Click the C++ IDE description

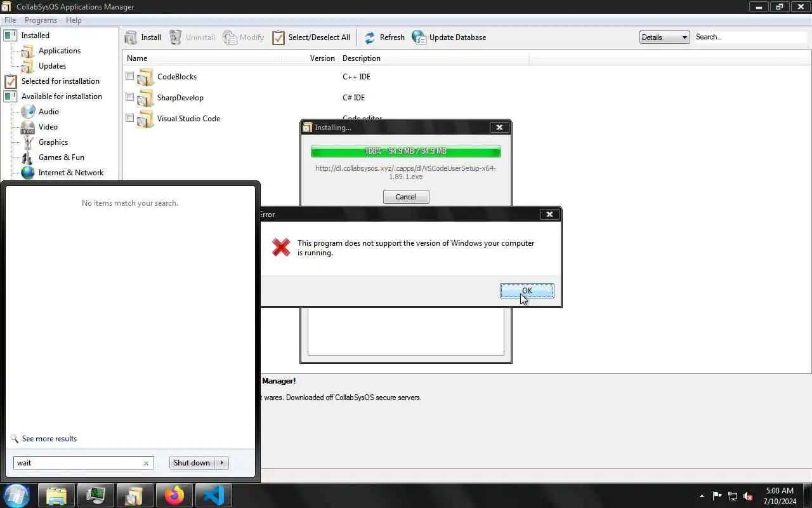pos(357,77)
